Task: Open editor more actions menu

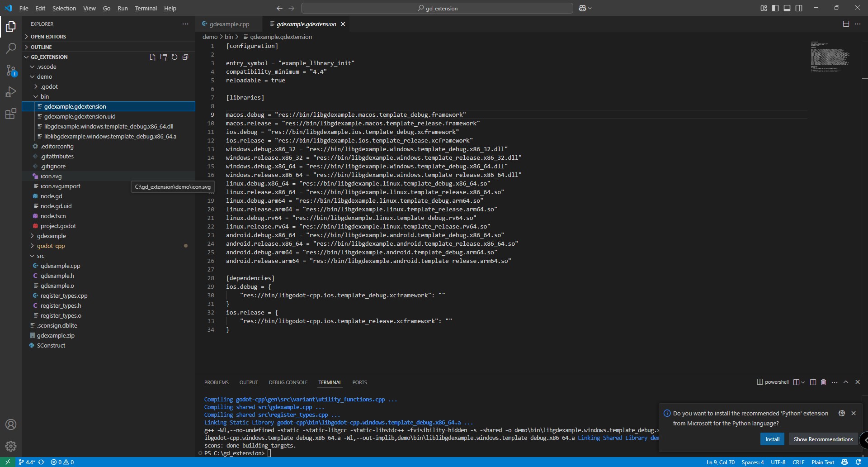Action: tap(858, 24)
